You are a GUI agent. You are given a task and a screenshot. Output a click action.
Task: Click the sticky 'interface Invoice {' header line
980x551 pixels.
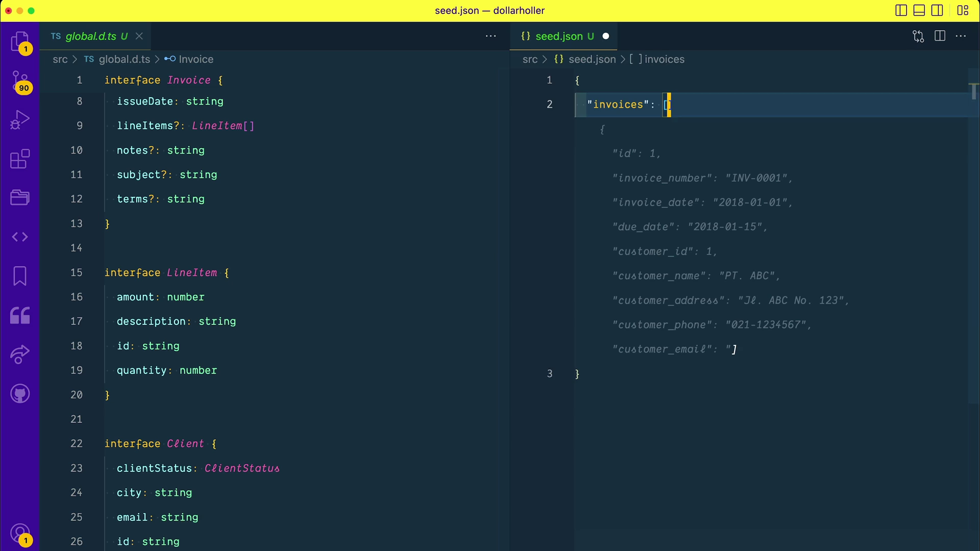click(163, 80)
